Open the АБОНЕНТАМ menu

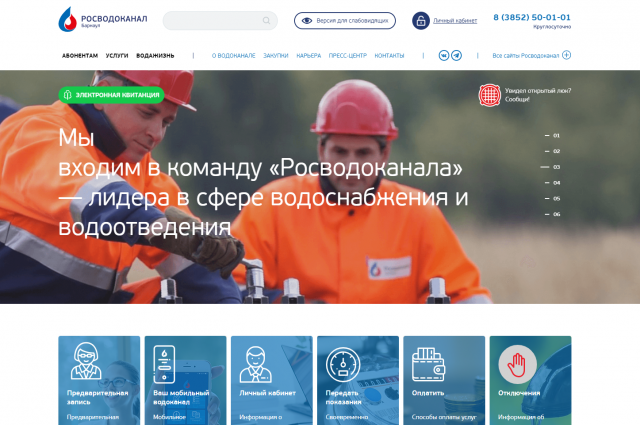(x=80, y=56)
